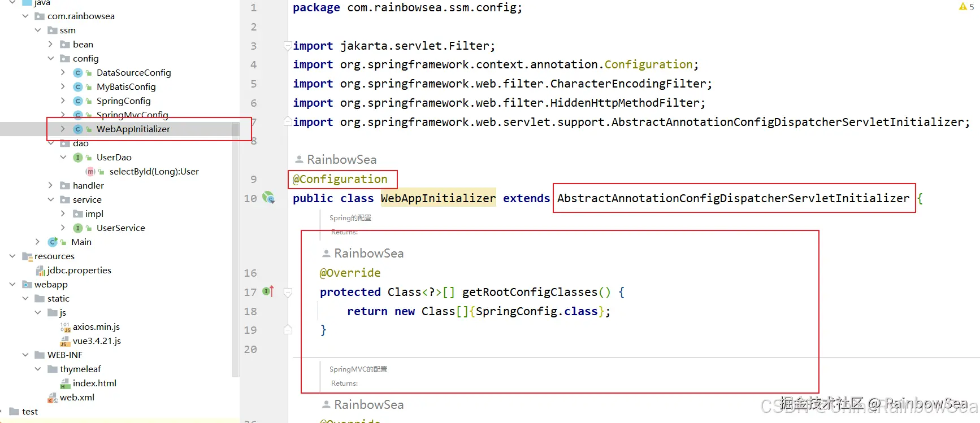Click the @Override annotation on line 16

pos(350,273)
